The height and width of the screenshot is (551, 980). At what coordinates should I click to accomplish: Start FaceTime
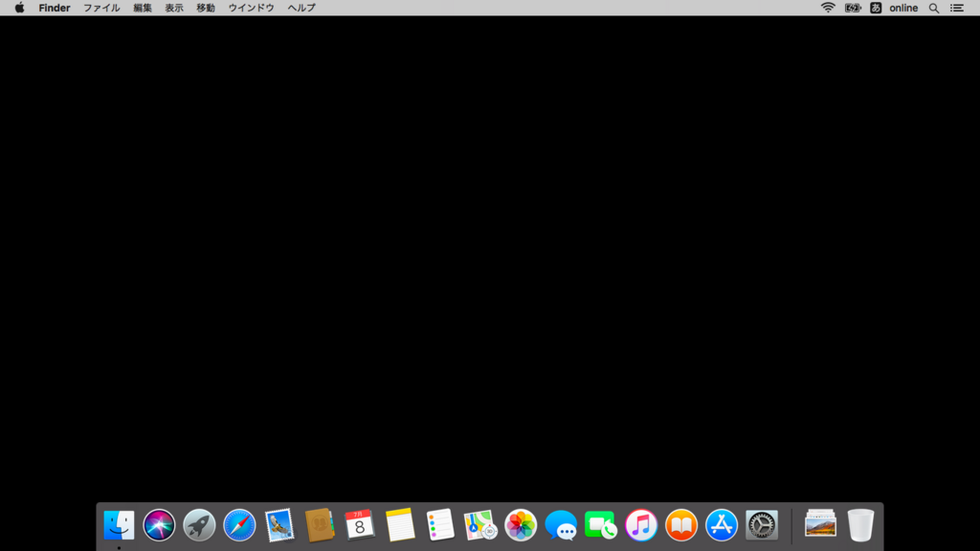tap(601, 525)
